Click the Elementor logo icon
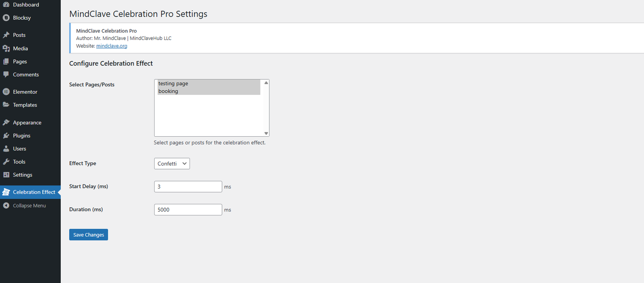The width and height of the screenshot is (644, 283). (x=6, y=92)
